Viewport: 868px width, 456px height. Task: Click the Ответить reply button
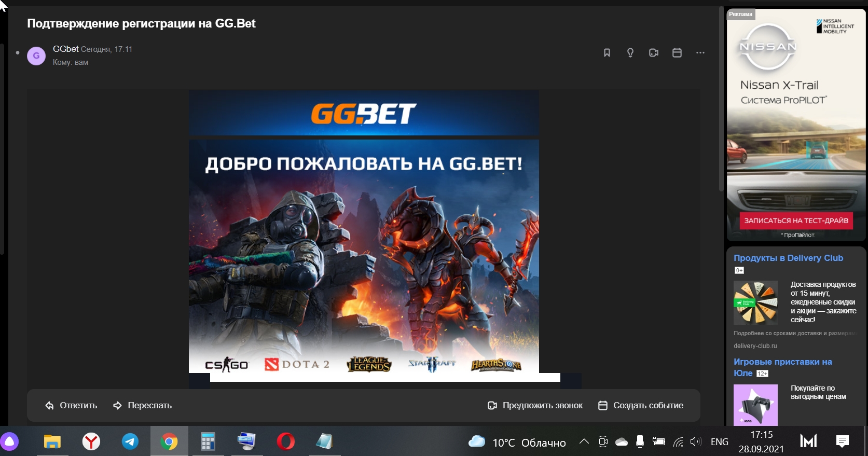[71, 406]
